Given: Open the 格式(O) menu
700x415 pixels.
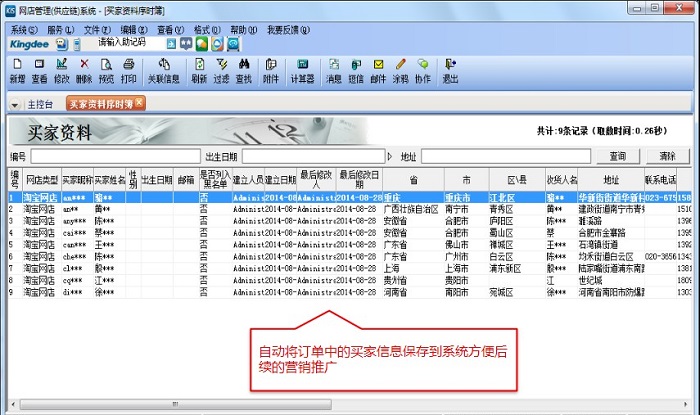Looking at the screenshot, I should click(x=207, y=30).
